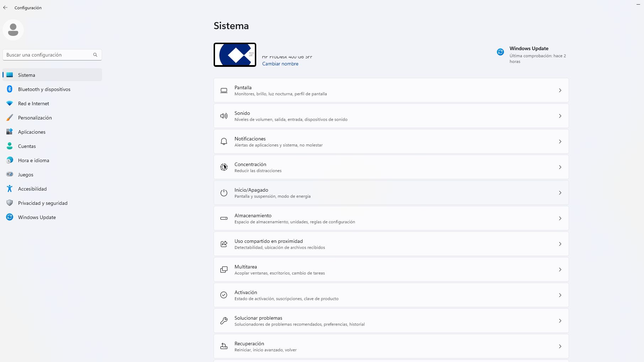
Task: Expand the Sonido settings row
Action: point(391,116)
